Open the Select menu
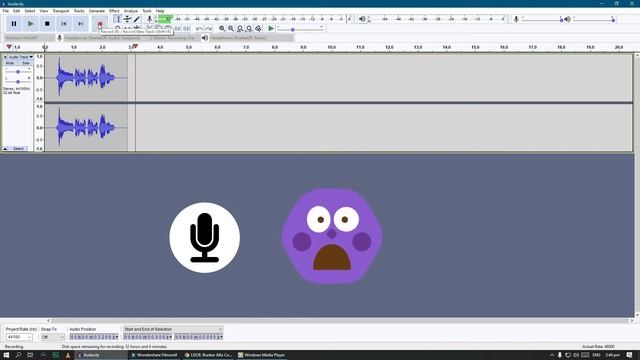Screen dimensions: 640x360 [x=30, y=11]
